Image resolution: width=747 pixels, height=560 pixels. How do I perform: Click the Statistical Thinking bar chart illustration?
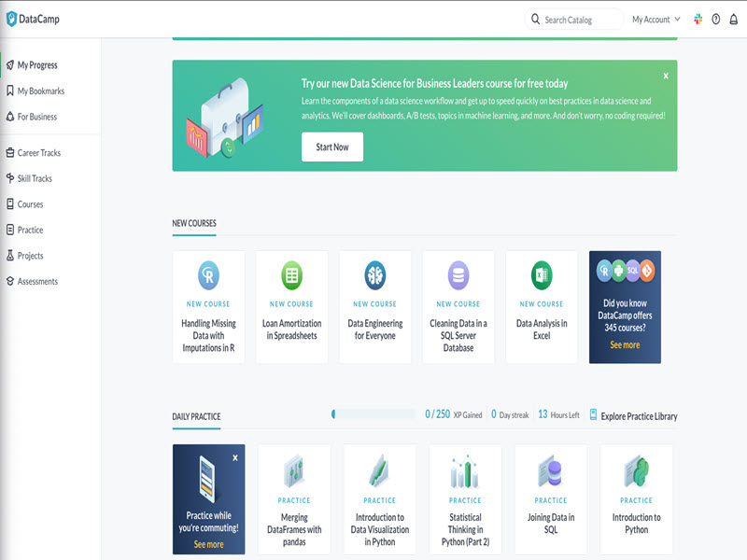click(465, 471)
